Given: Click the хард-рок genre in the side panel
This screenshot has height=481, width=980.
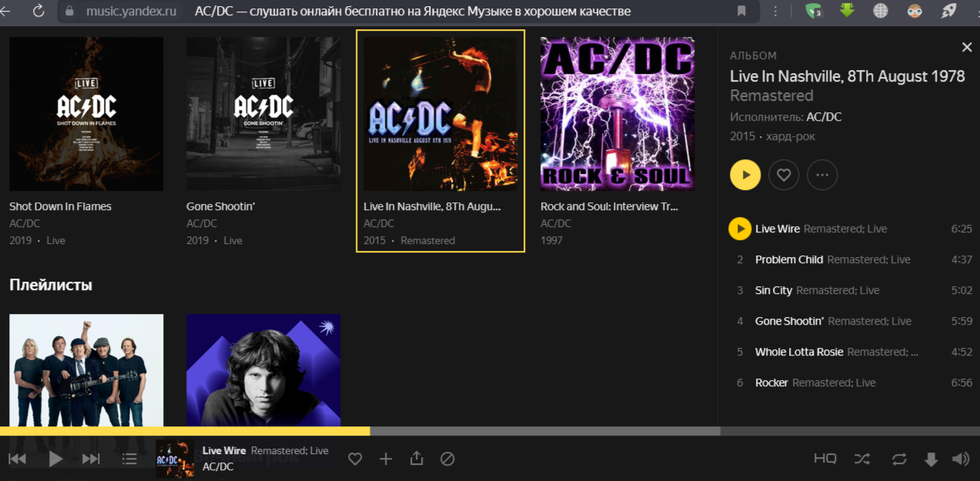Looking at the screenshot, I should 791,136.
